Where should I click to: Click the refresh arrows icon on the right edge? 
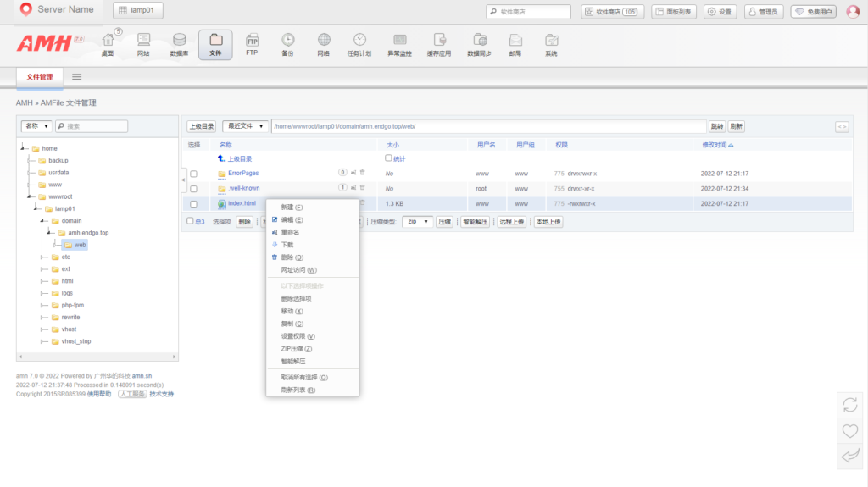[x=849, y=405]
